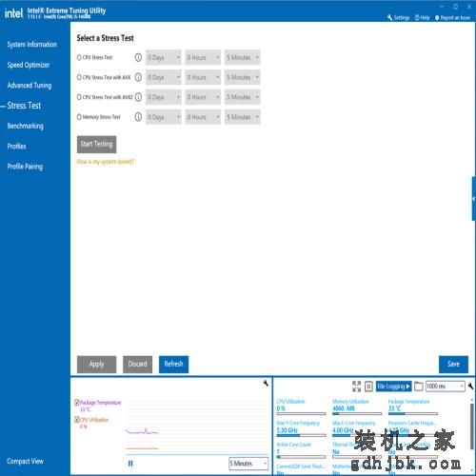Select Stress Test in sidebar
The width and height of the screenshot is (476, 476).
pyautogui.click(x=24, y=106)
